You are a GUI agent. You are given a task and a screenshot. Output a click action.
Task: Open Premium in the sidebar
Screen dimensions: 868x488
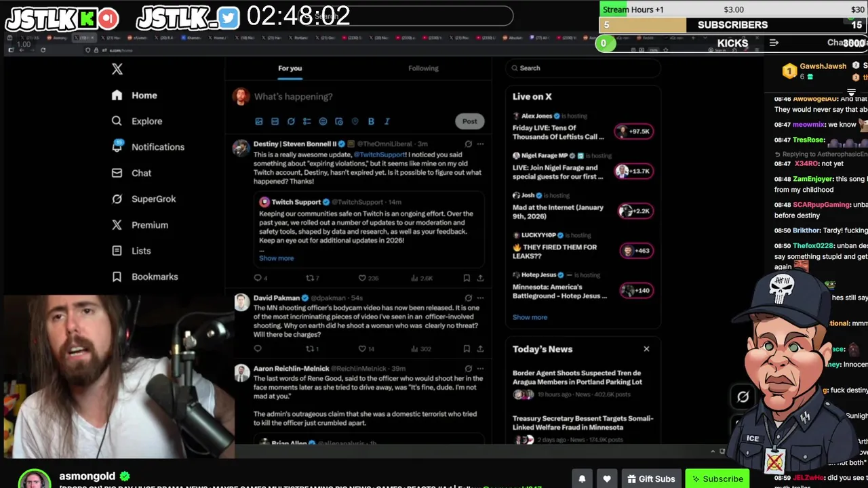(x=140, y=225)
